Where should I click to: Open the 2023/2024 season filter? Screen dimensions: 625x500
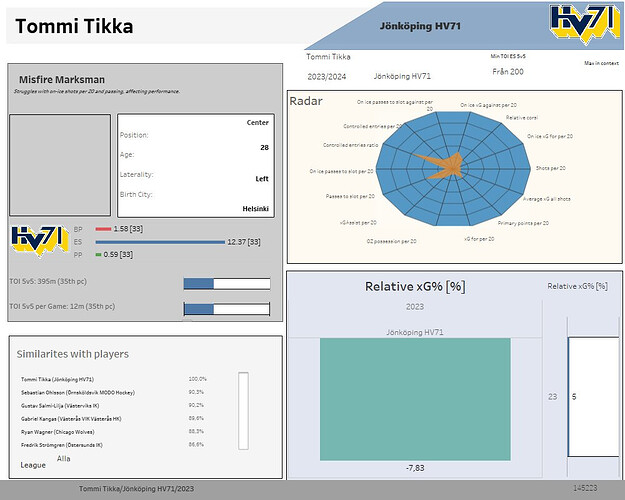(326, 77)
